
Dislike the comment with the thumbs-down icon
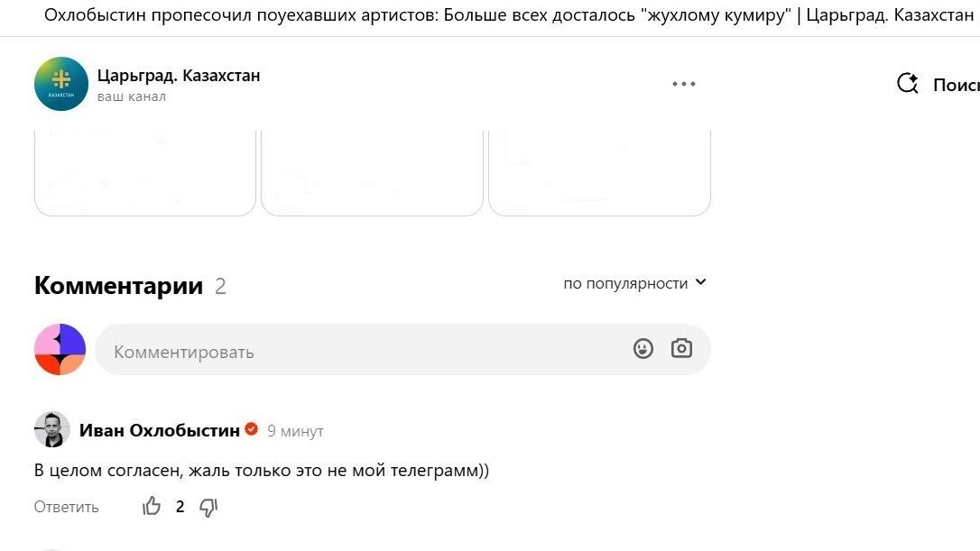coord(208,506)
